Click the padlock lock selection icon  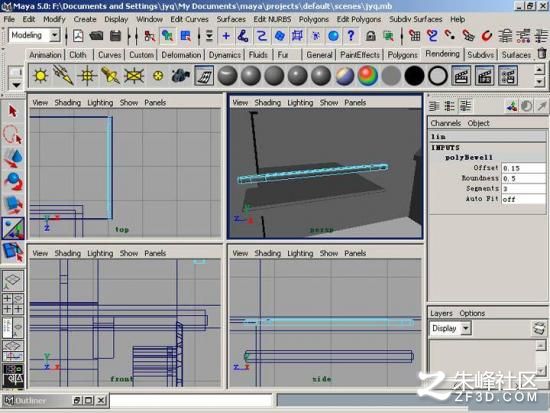[x=371, y=36]
